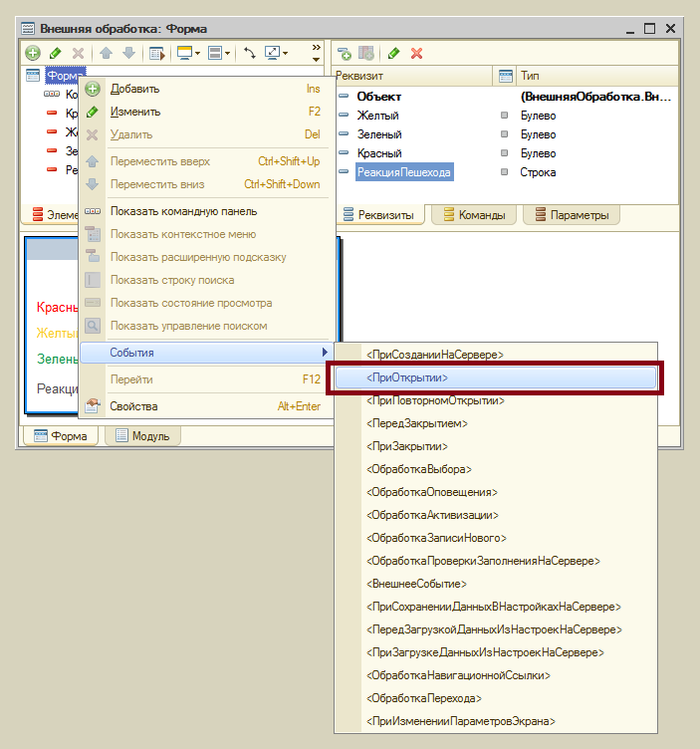Select the Желтый attribute row
Image resolution: width=700 pixels, height=749 pixels.
point(379,116)
